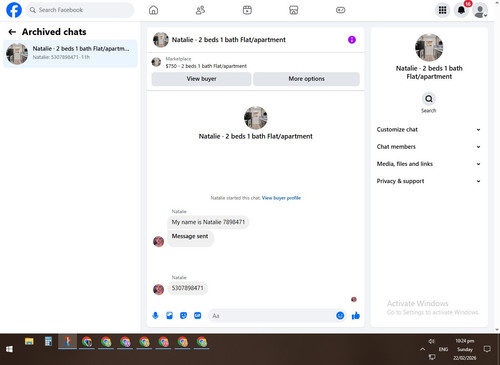Screen dimensions: 500x365
Task: Go back using the Archived chats arrow
Action: click(12, 32)
